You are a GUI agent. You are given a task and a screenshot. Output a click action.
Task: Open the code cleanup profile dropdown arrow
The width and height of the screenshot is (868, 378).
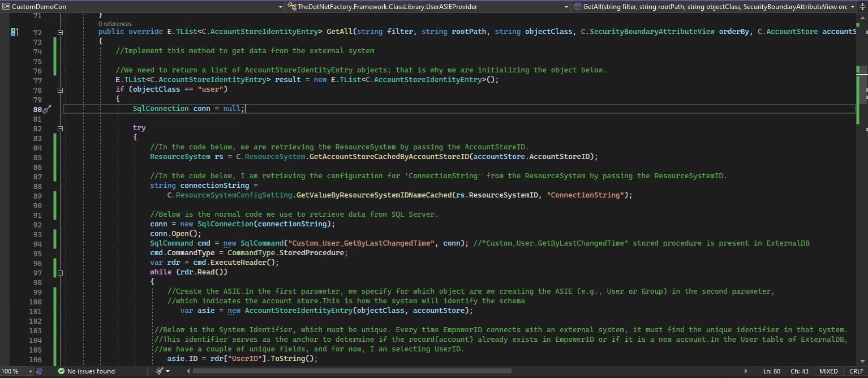tap(168, 371)
